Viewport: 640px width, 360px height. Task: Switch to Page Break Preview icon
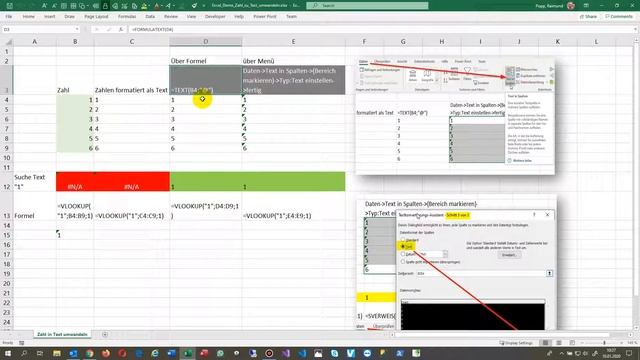(x=572, y=343)
